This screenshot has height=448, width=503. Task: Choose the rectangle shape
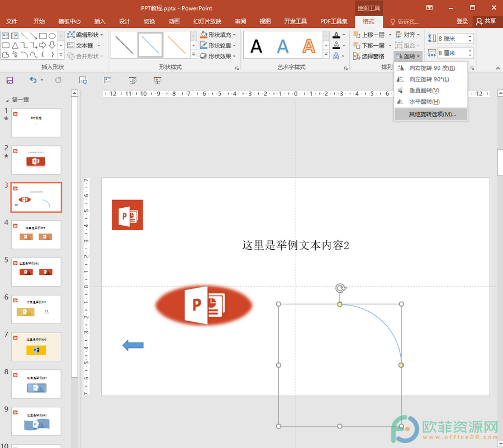tap(42, 36)
